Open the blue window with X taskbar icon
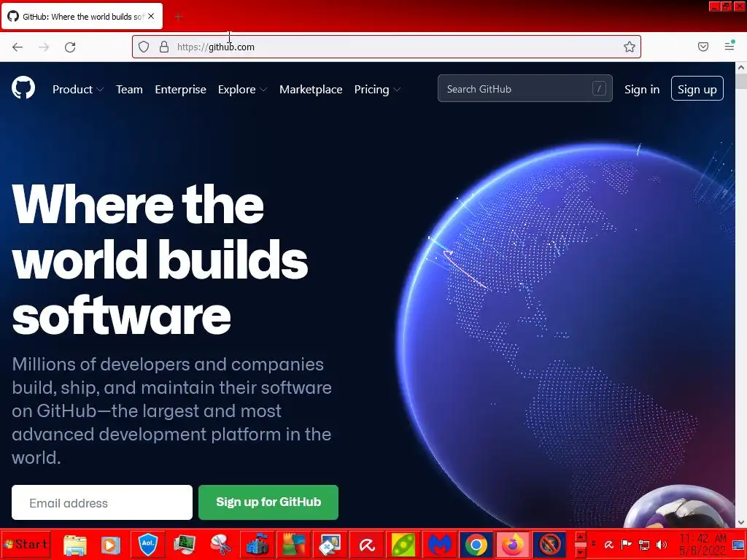This screenshot has width=747, height=560. (330, 544)
